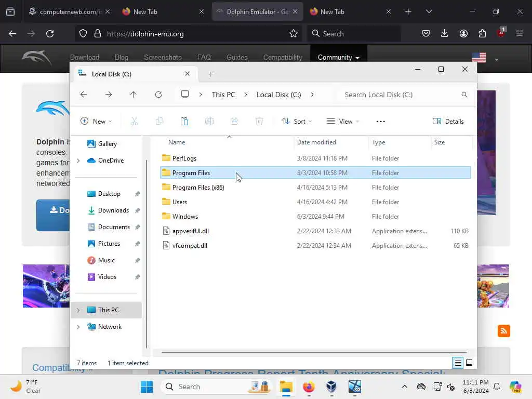The image size is (532, 399).
Task: Click the Delete trash icon in Explorer
Action: [259, 121]
